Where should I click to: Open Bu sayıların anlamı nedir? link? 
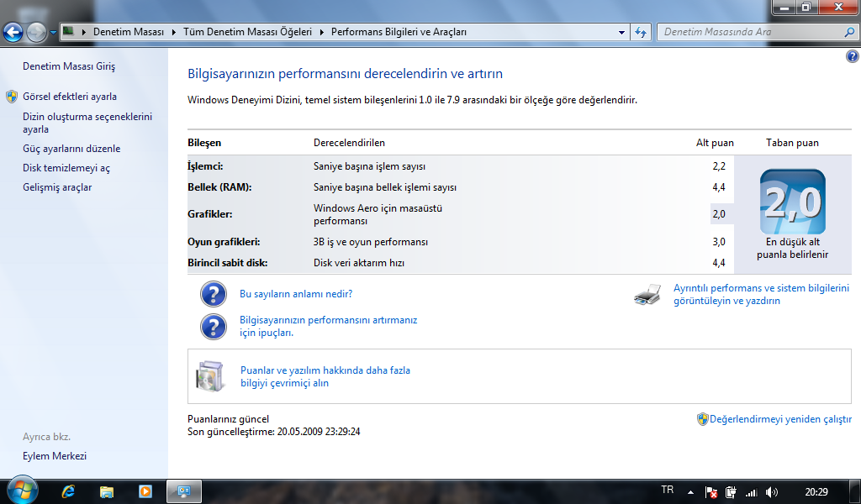click(296, 294)
